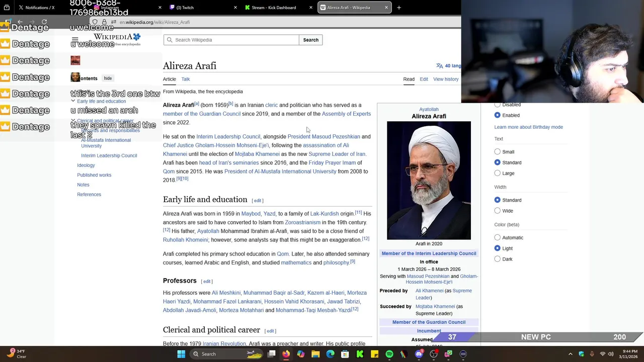The height and width of the screenshot is (362, 644).
Task: Switch to the Edit tab
Action: (x=424, y=79)
